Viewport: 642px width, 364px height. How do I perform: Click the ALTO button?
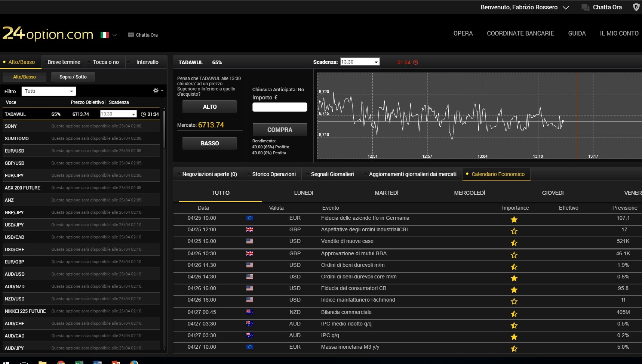[x=210, y=107]
